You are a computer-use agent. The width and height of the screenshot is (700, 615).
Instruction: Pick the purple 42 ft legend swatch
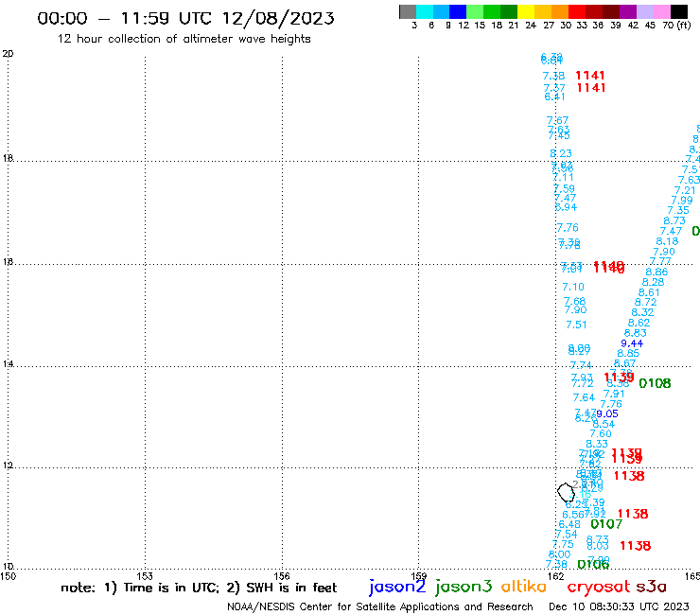pos(628,11)
